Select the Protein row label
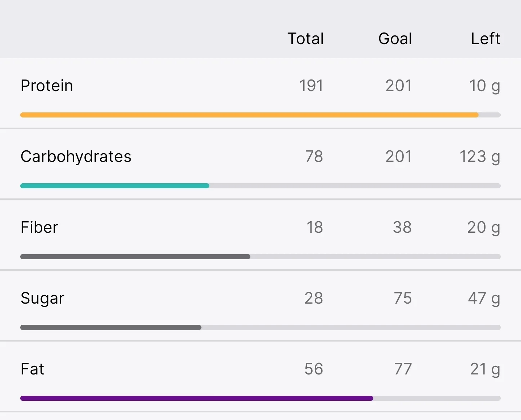 47,86
